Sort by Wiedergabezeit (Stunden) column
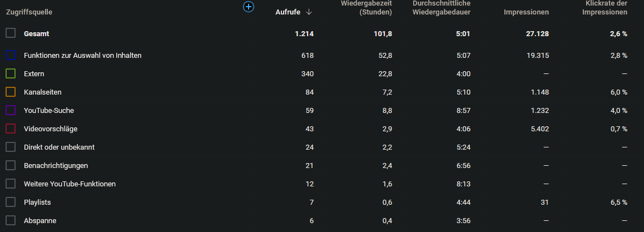Screen dimensions: 644x232 366,8
